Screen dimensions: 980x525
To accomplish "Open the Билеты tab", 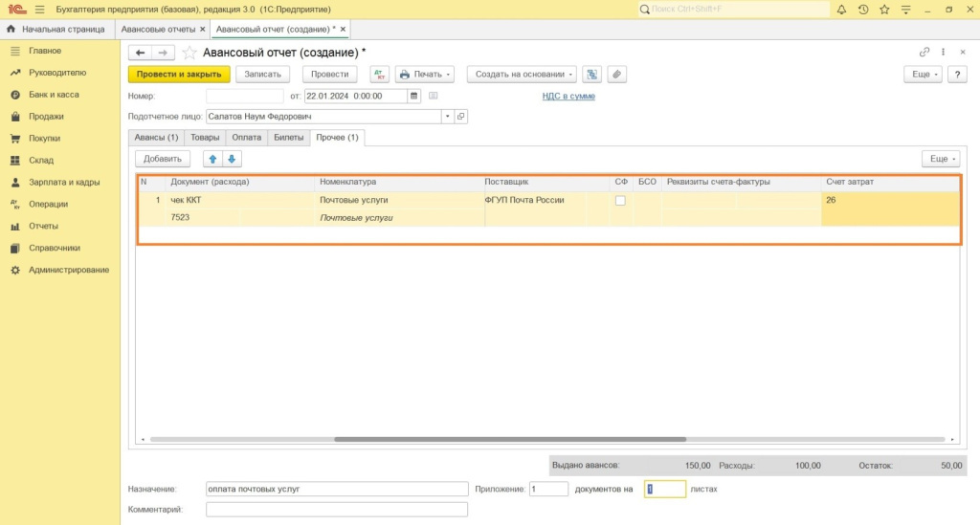I will (288, 138).
